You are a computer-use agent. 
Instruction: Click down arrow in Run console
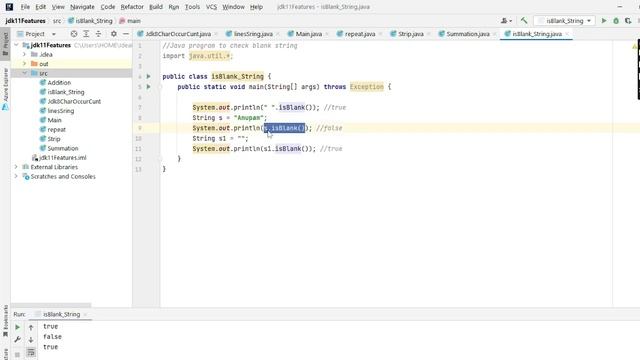(x=31, y=340)
